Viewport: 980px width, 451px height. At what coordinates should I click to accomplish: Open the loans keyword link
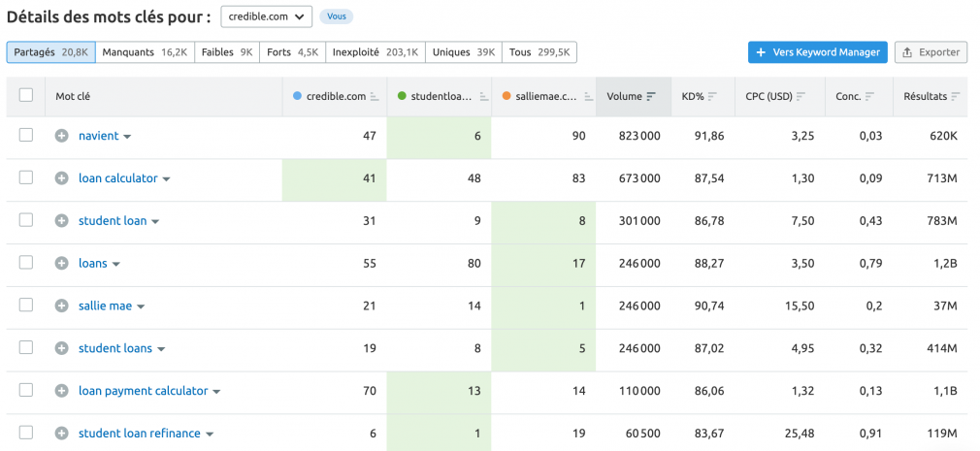click(x=92, y=263)
